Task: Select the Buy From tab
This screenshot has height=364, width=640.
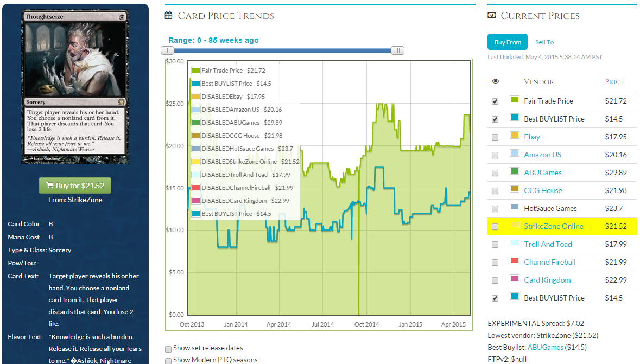Action: tap(508, 42)
